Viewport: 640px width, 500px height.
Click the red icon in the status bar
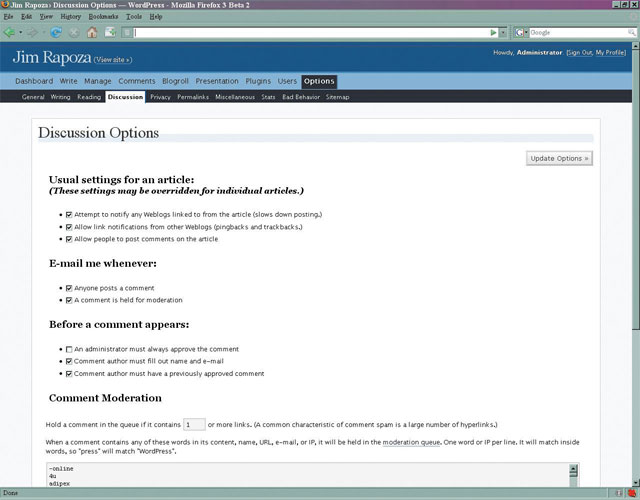pos(632,493)
